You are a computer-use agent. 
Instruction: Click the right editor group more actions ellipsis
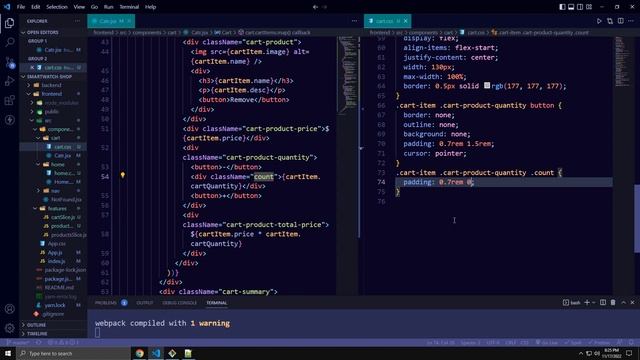631,21
